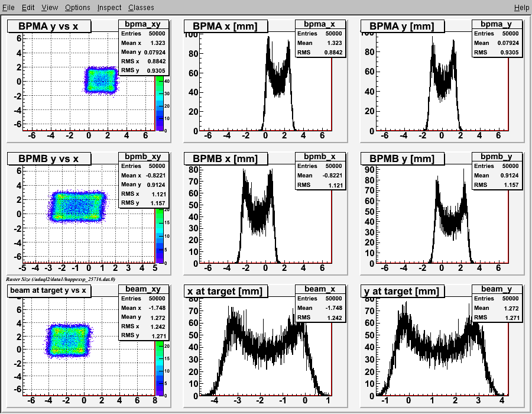
Task: Open the File menu
Action: tap(8, 7)
